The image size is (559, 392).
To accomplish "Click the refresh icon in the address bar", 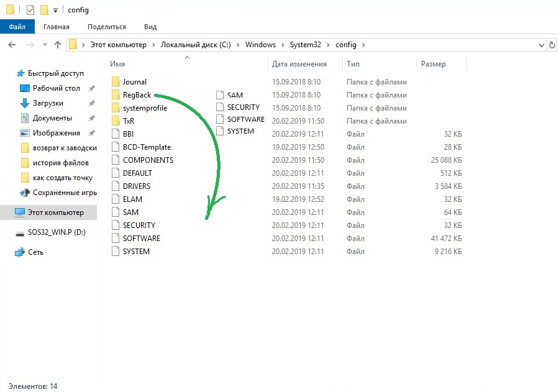I will click(552, 45).
